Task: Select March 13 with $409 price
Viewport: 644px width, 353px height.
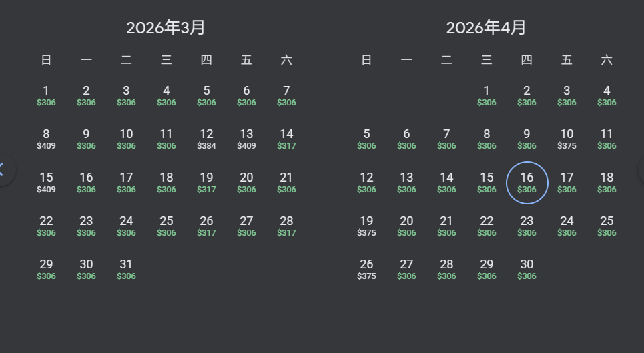Action: click(x=246, y=139)
